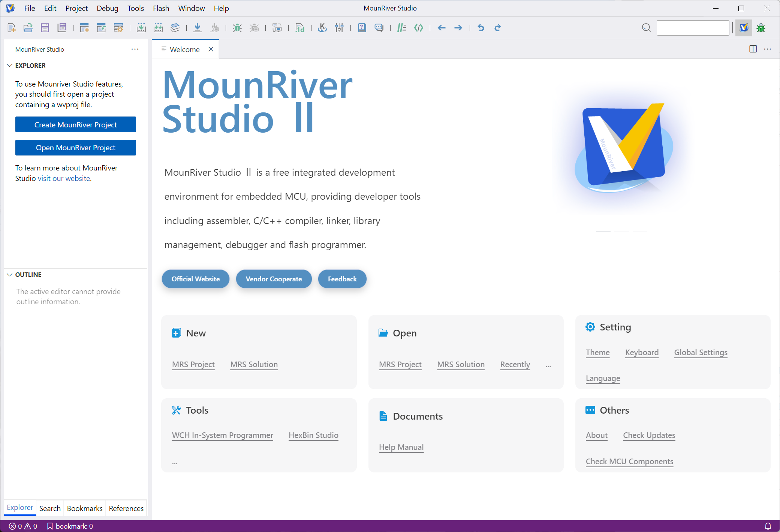Click the Save toolbar icon
This screenshot has width=780, height=532.
tap(45, 28)
